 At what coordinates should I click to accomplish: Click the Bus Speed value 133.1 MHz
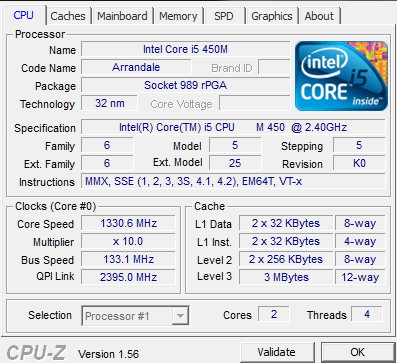pos(128,259)
